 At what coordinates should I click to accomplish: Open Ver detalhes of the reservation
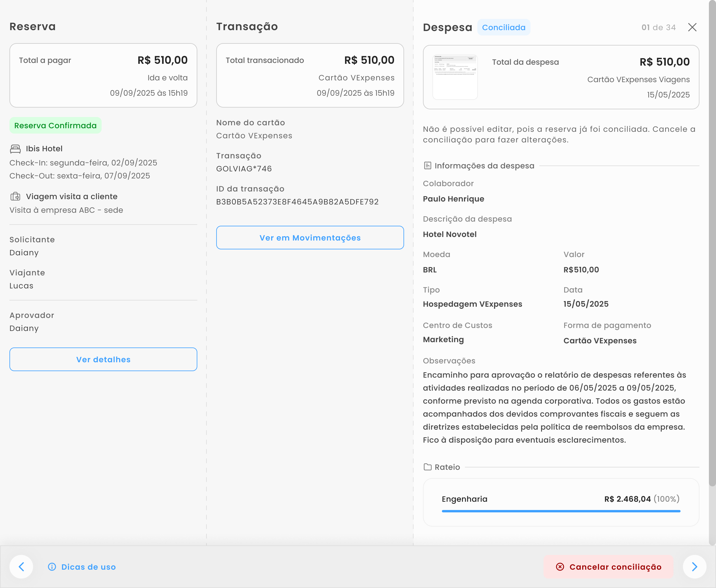tap(103, 359)
